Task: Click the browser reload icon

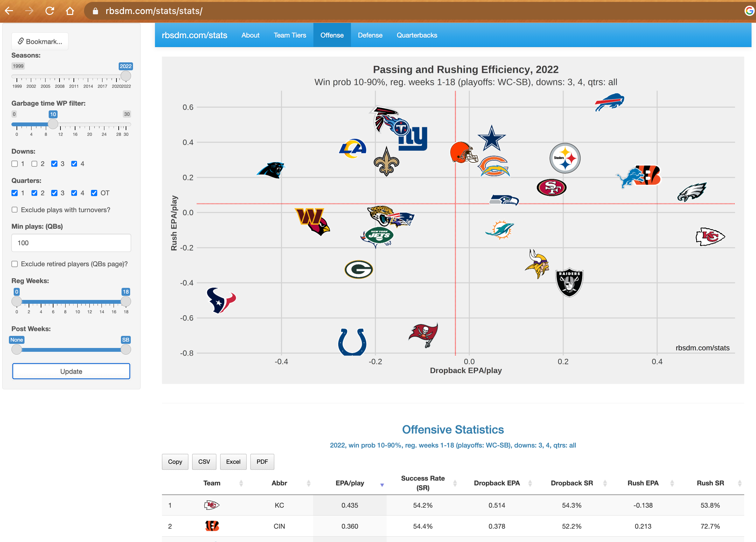Action: [x=50, y=11]
